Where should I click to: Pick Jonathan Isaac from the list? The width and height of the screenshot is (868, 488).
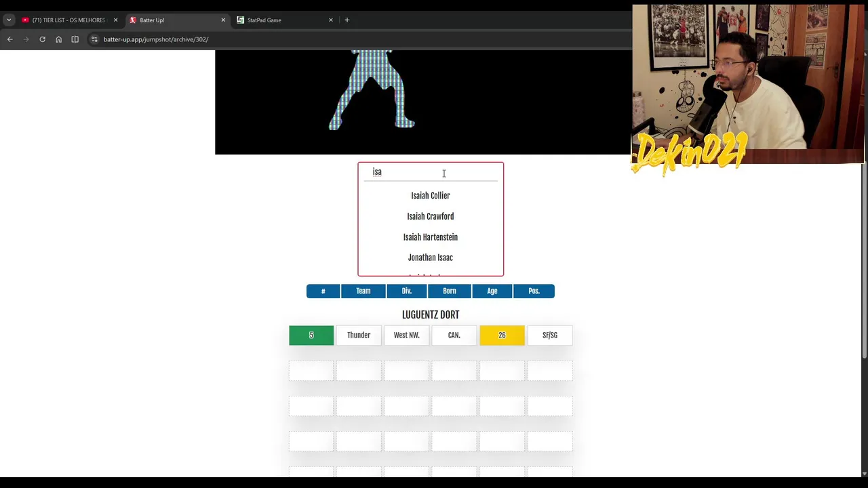pyautogui.click(x=431, y=258)
